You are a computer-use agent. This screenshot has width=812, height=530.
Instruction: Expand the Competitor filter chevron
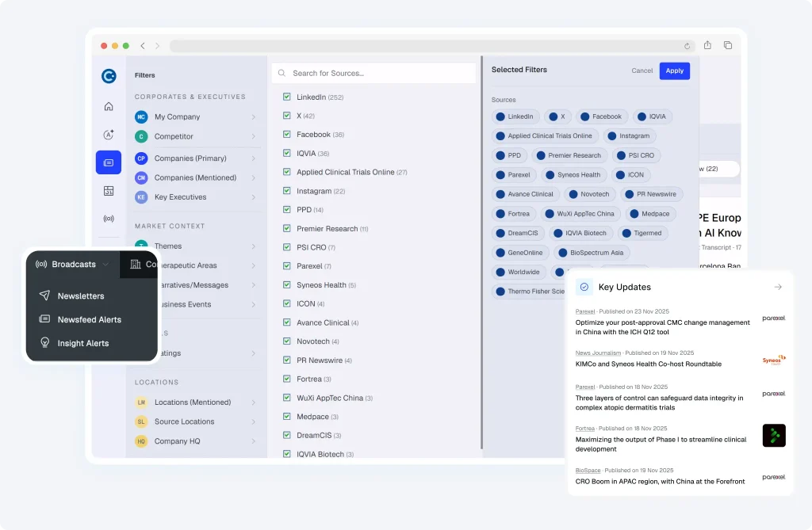tap(253, 136)
